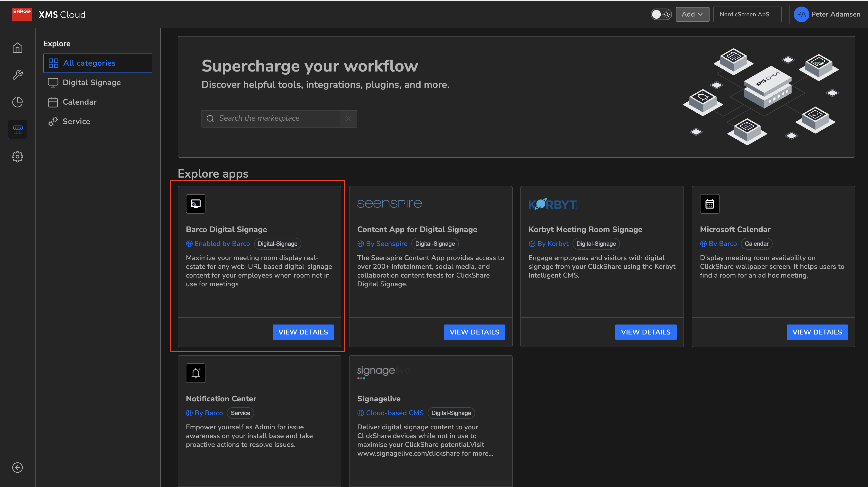The image size is (868, 487).
Task: Click the Microsoft Calendar title
Action: 735,229
